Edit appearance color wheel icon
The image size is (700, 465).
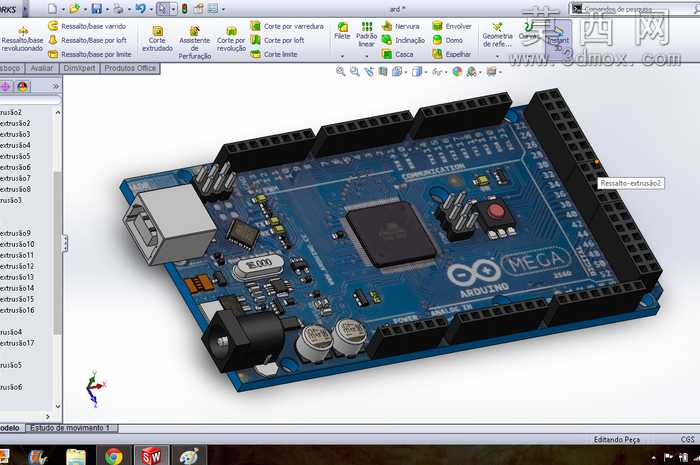click(x=457, y=71)
